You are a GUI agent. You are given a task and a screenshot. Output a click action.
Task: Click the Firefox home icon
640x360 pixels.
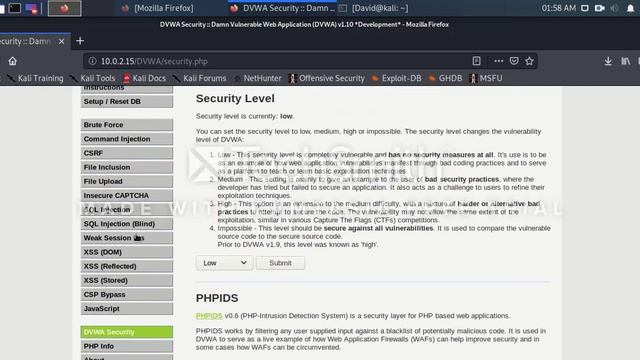[13, 61]
